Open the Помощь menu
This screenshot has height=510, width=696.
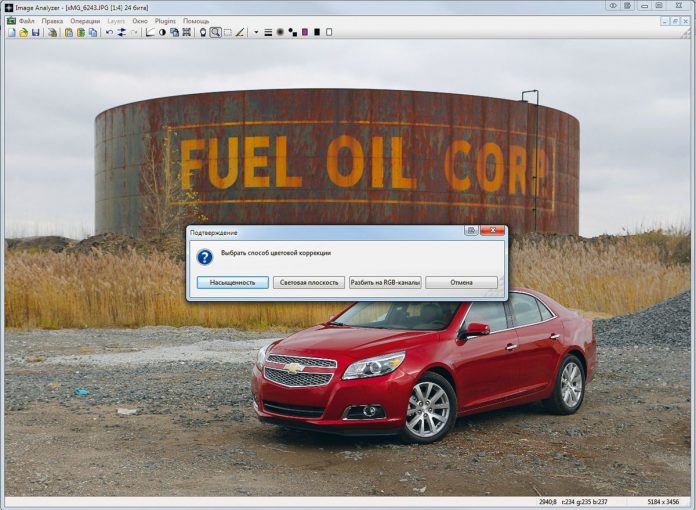coord(196,20)
